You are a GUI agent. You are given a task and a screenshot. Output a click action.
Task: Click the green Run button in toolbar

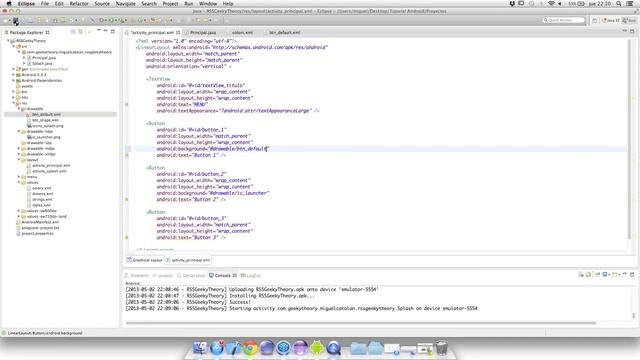pyautogui.click(x=111, y=20)
